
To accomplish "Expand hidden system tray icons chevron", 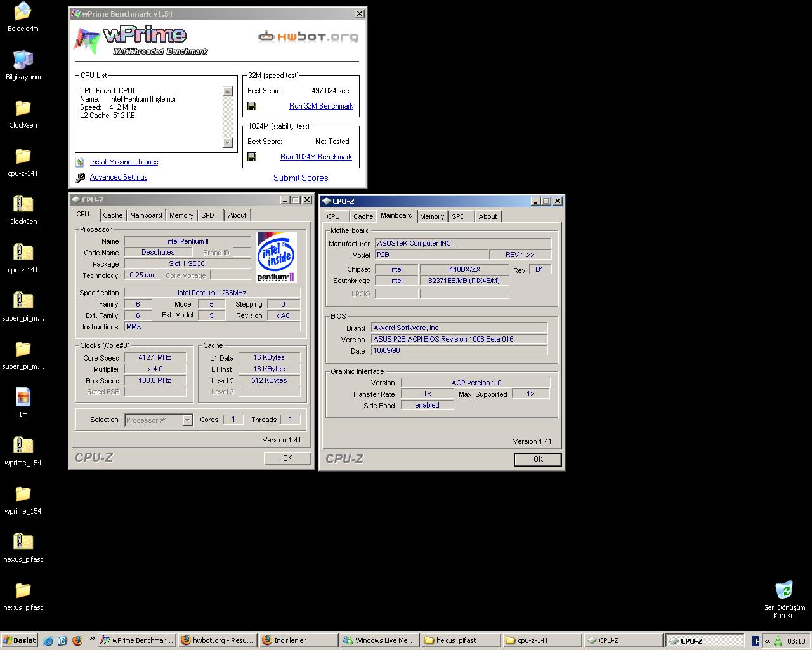I will [767, 641].
